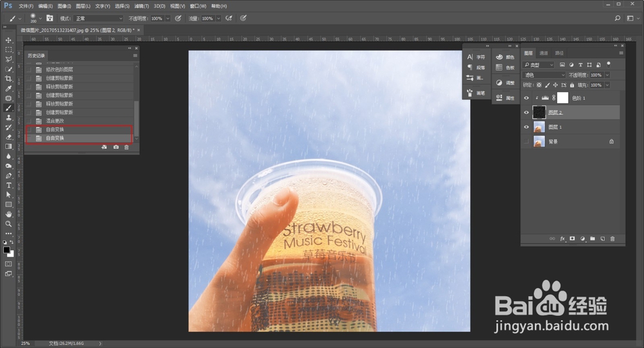Open the Character (字符) panel
Viewport: 644px width, 348px height.
pos(477,57)
